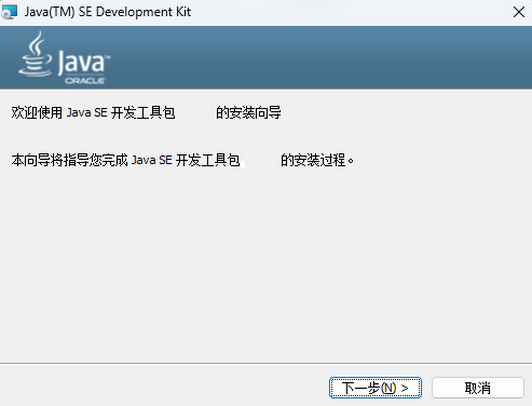Proceed with the 下一步(N) > button
The height and width of the screenshot is (406, 532).
coord(375,388)
